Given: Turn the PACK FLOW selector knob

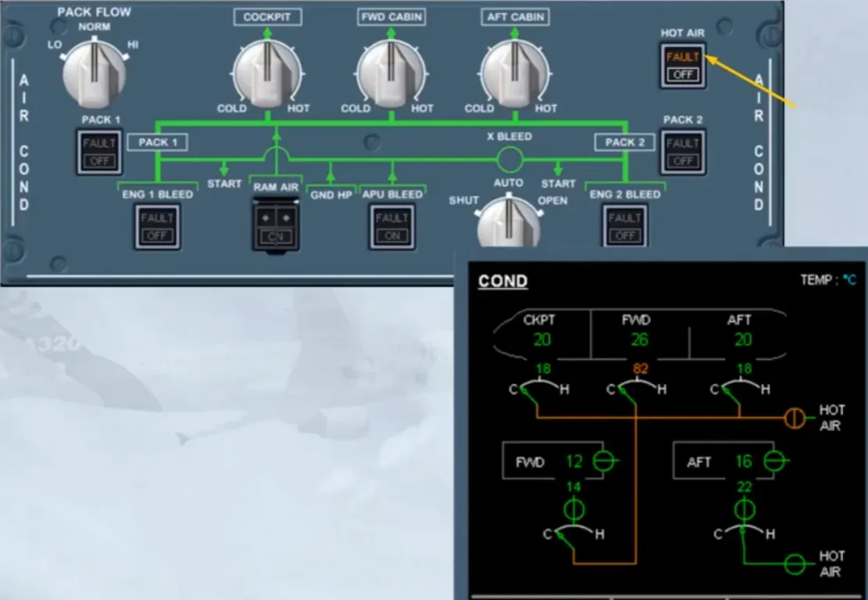Looking at the screenshot, I should [94, 73].
